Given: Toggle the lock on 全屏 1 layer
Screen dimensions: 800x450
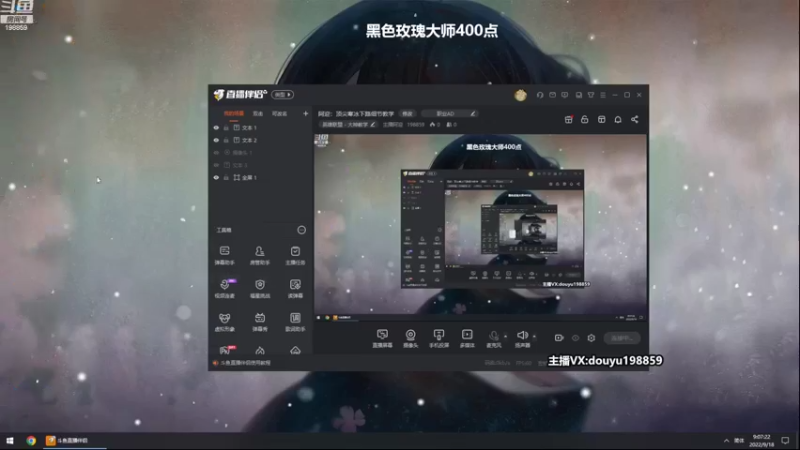Looking at the screenshot, I should click(226, 178).
